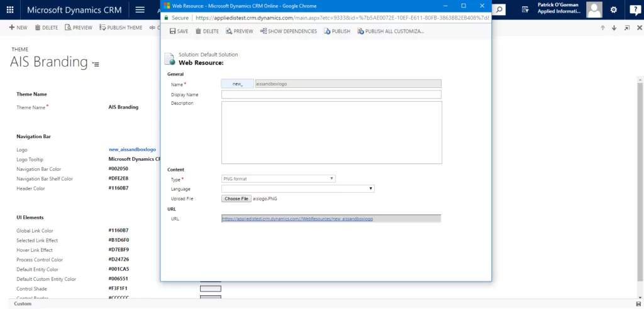Click the Display Name input field
This screenshot has height=309, width=644.
pyautogui.click(x=331, y=94)
